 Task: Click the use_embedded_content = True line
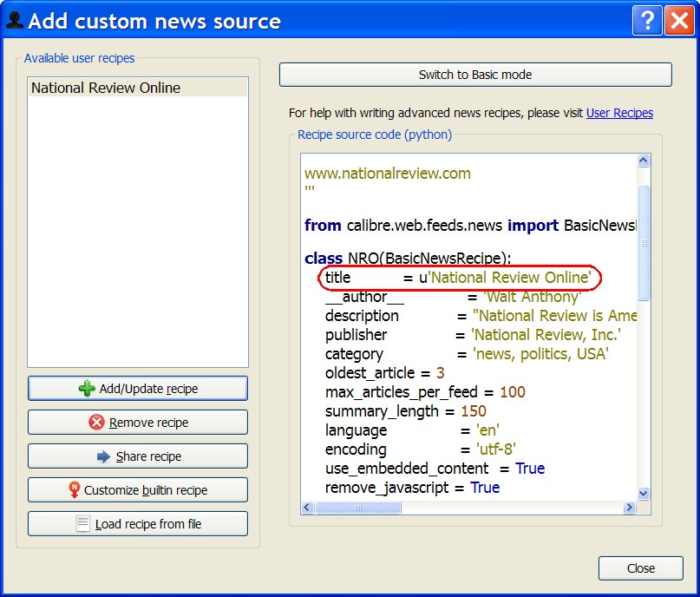[435, 469]
